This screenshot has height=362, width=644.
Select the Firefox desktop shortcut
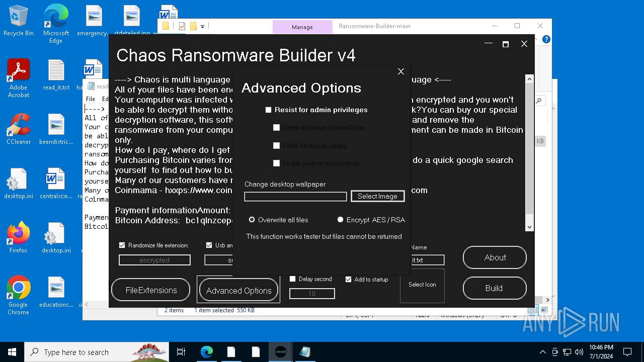click(19, 237)
